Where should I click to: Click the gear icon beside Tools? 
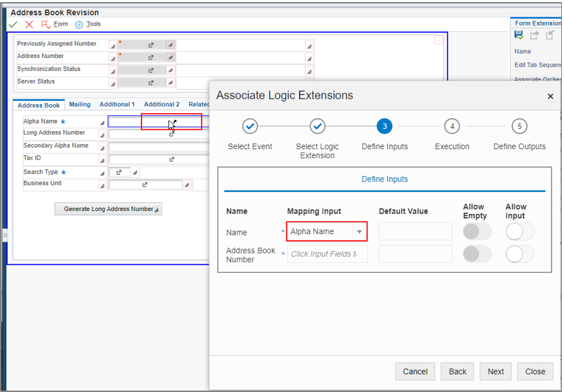point(79,24)
